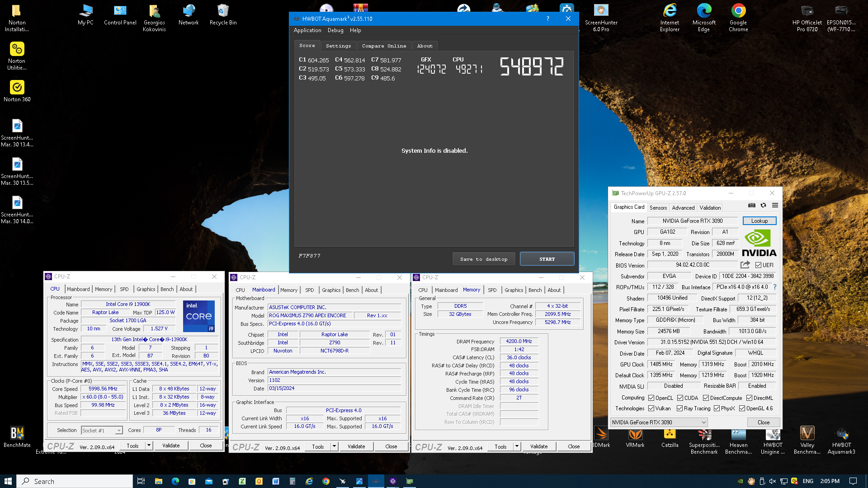Open the Application menu in Aquamark
The width and height of the screenshot is (868, 488).
307,30
